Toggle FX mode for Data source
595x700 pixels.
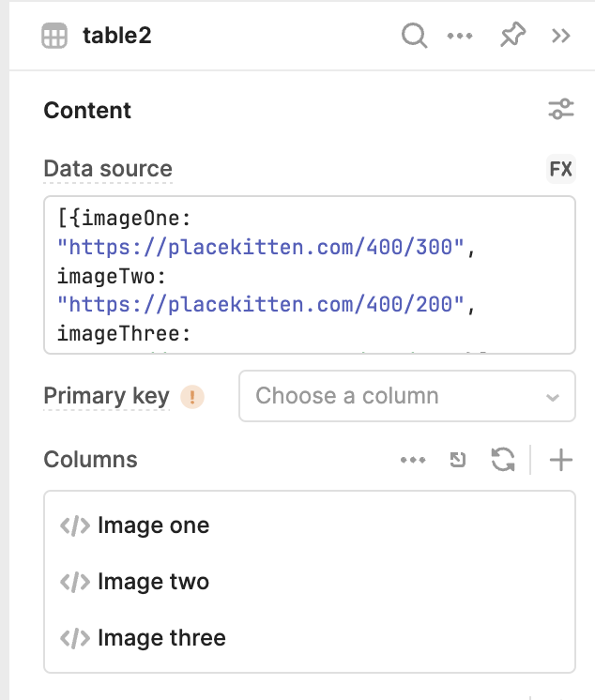coord(560,169)
